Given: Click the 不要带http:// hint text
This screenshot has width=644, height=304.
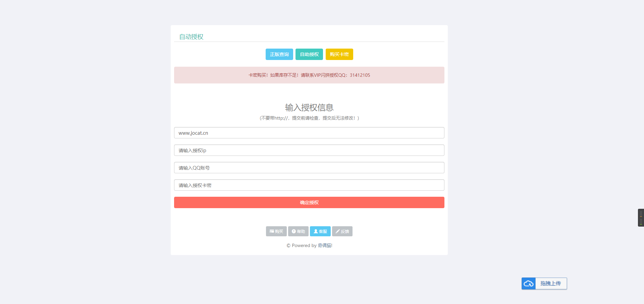Looking at the screenshot, I should click(309, 118).
